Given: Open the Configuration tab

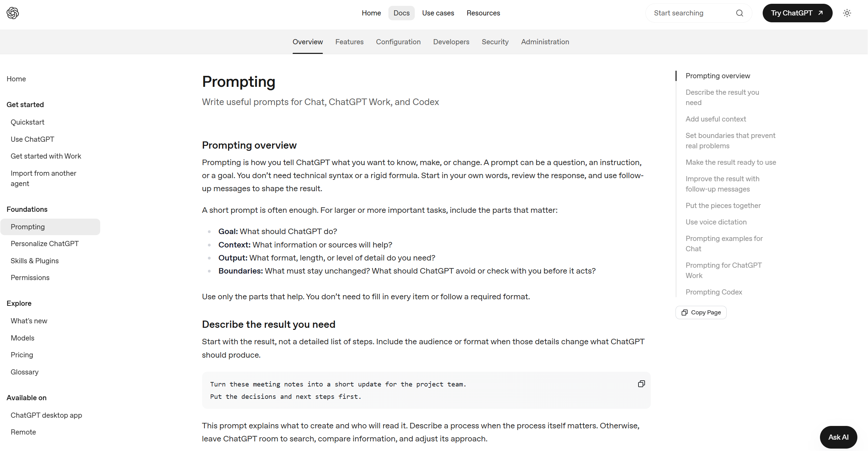Looking at the screenshot, I should pos(398,42).
